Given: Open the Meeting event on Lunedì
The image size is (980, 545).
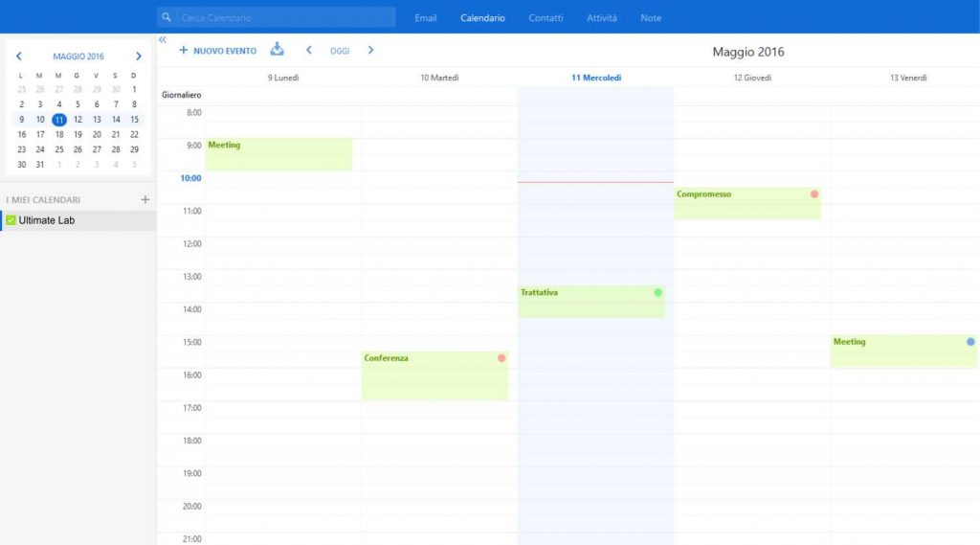Looking at the screenshot, I should [278, 154].
